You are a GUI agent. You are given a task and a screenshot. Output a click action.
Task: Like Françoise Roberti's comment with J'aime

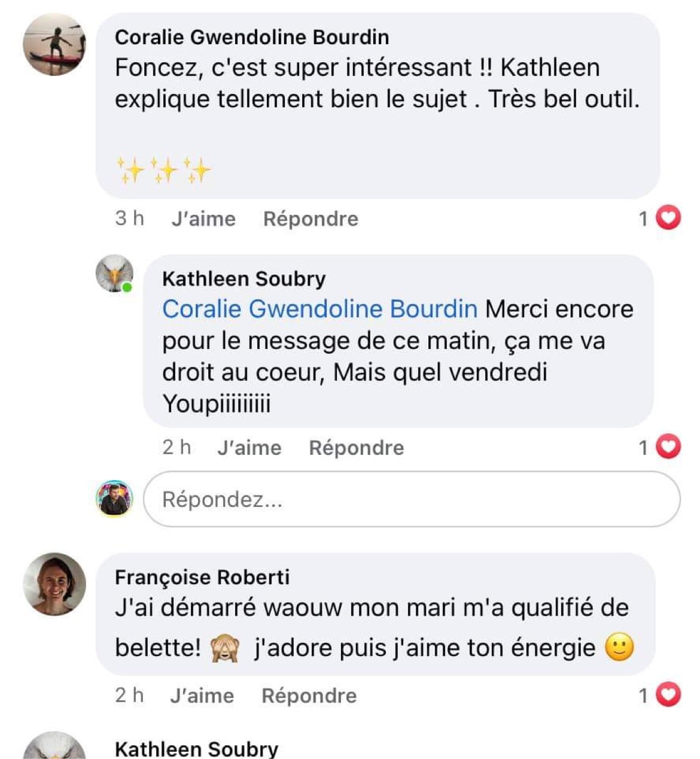pos(202,696)
